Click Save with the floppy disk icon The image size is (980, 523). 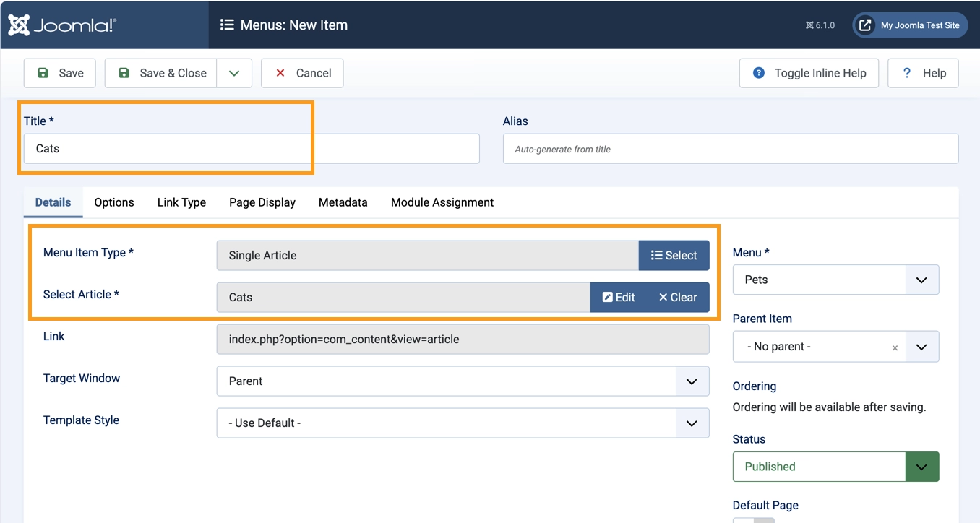click(60, 73)
